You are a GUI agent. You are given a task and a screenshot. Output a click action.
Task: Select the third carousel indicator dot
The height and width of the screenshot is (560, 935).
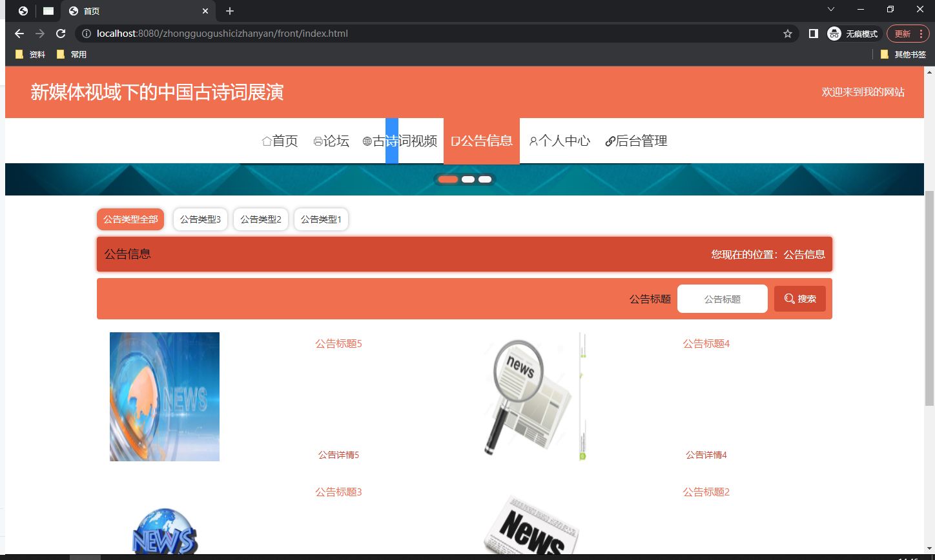[x=484, y=179]
